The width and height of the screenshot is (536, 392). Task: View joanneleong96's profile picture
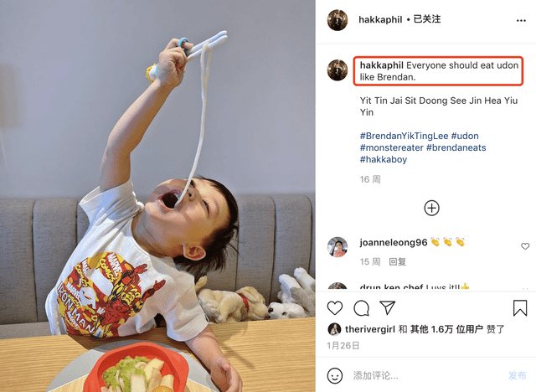point(338,247)
